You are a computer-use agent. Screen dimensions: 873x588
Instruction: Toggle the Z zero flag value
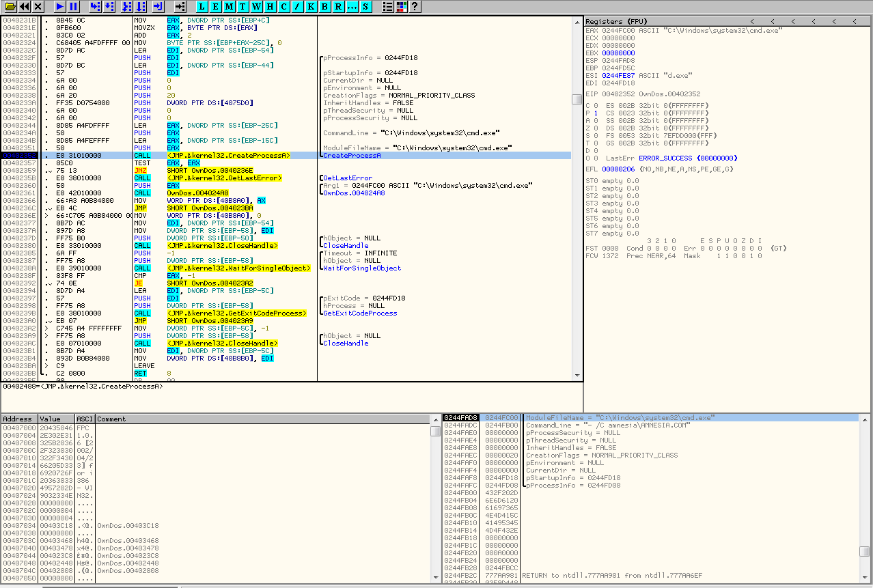[596, 128]
